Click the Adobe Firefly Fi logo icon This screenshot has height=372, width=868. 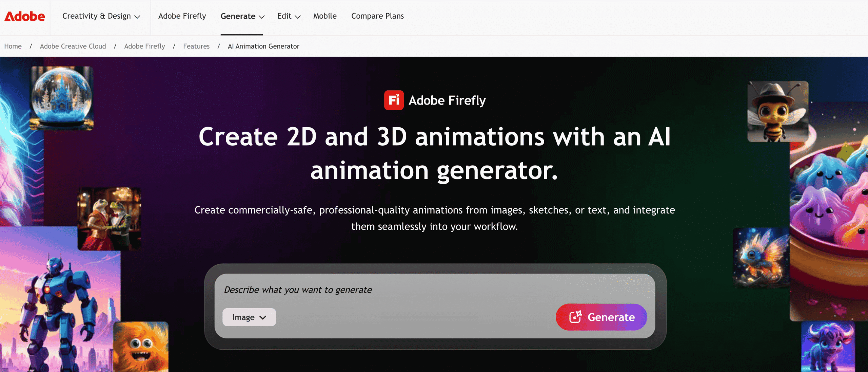pos(393,100)
